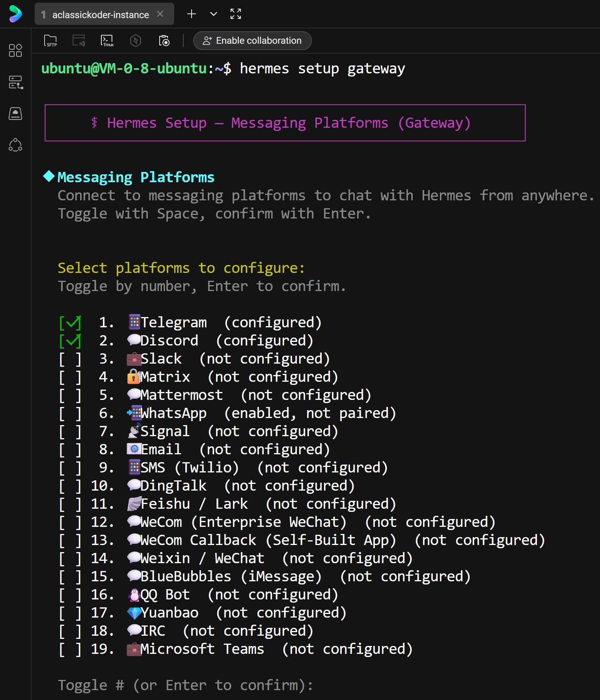Click the WhatsApp checkbox brackets
This screenshot has height=700, width=600.
[x=70, y=413]
